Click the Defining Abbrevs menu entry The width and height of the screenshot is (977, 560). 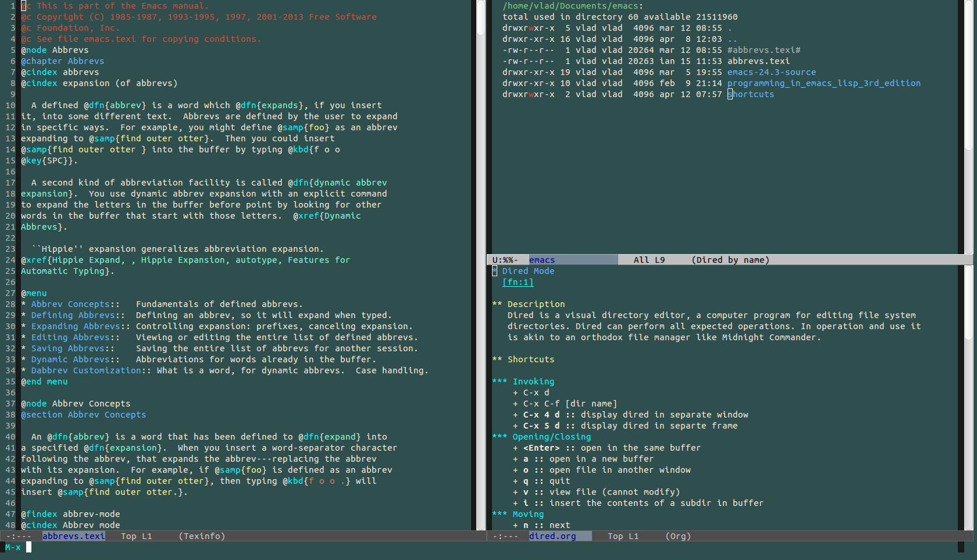[73, 315]
